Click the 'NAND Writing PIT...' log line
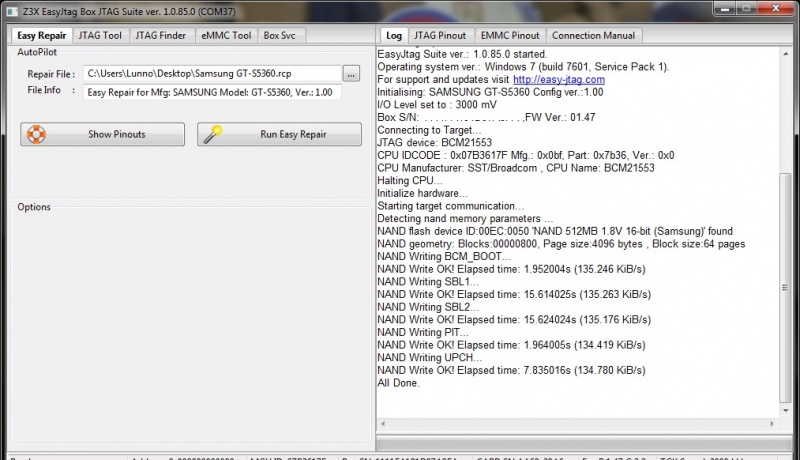The width and height of the screenshot is (800, 460). (422, 333)
